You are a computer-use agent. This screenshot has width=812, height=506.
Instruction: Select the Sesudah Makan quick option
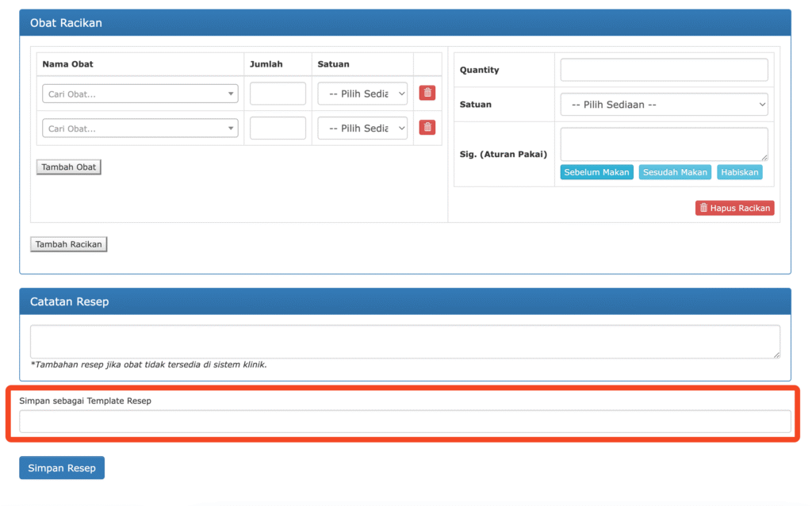(675, 172)
